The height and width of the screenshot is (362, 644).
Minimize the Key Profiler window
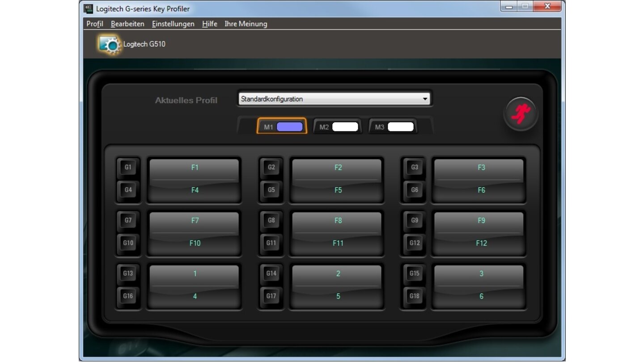[509, 7]
